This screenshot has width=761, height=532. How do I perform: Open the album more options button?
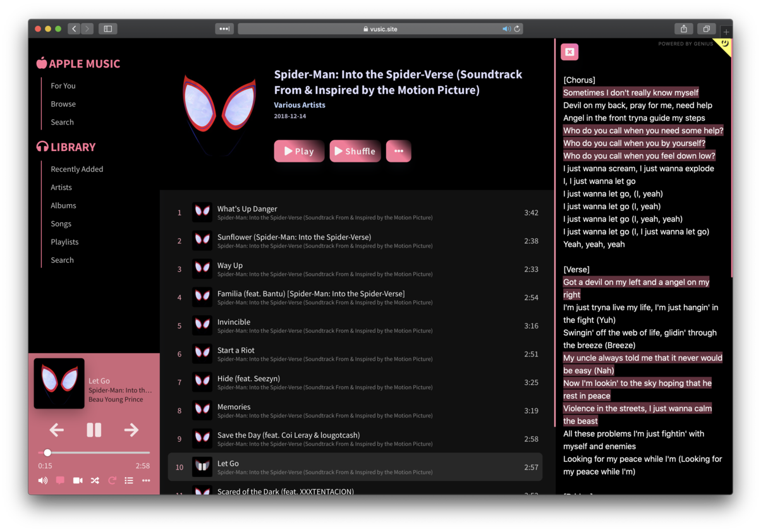coord(399,151)
